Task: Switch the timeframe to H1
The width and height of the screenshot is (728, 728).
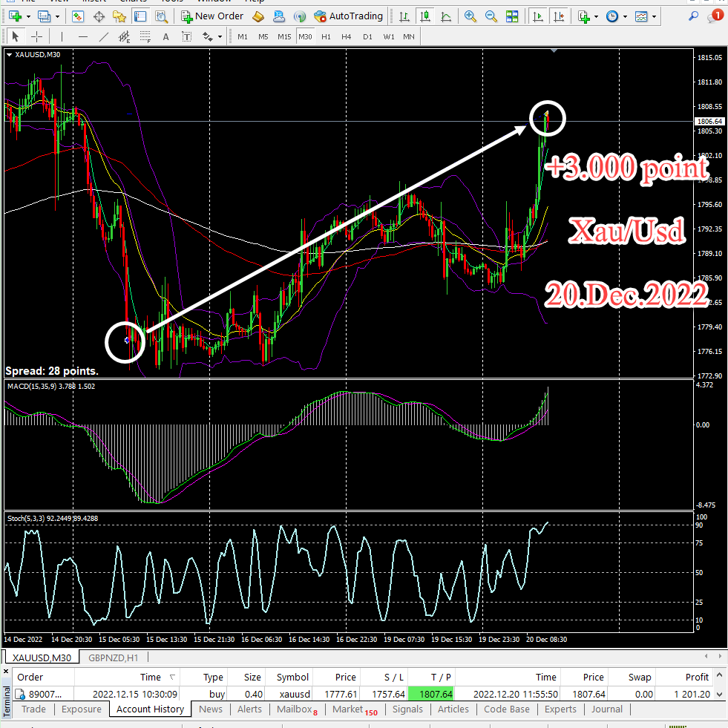Action: pyautogui.click(x=325, y=36)
